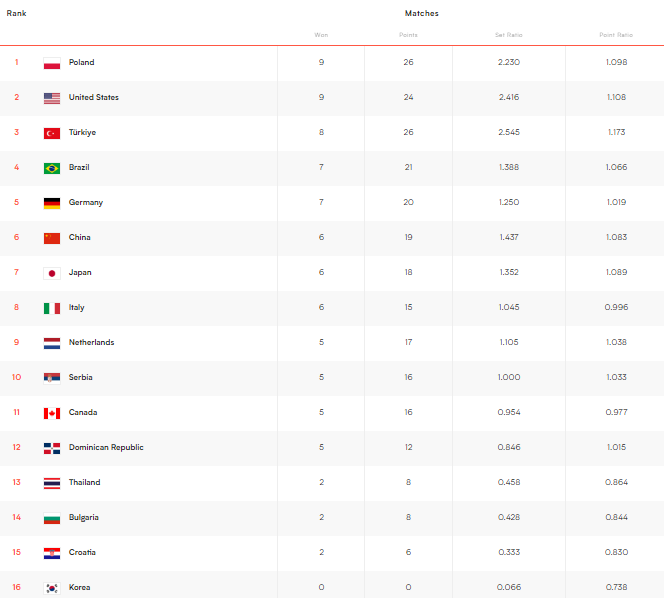The image size is (664, 598).
Task: Open the Italy team link
Action: pyautogui.click(x=77, y=307)
